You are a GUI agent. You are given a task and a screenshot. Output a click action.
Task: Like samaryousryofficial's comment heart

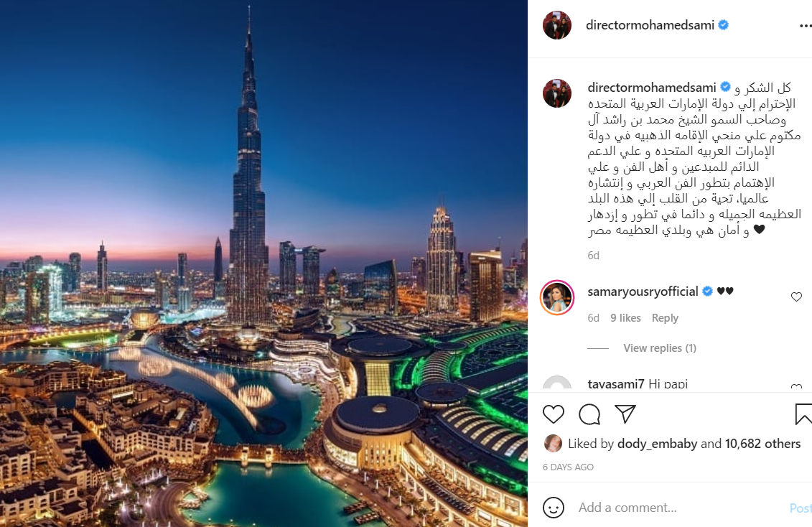(796, 297)
